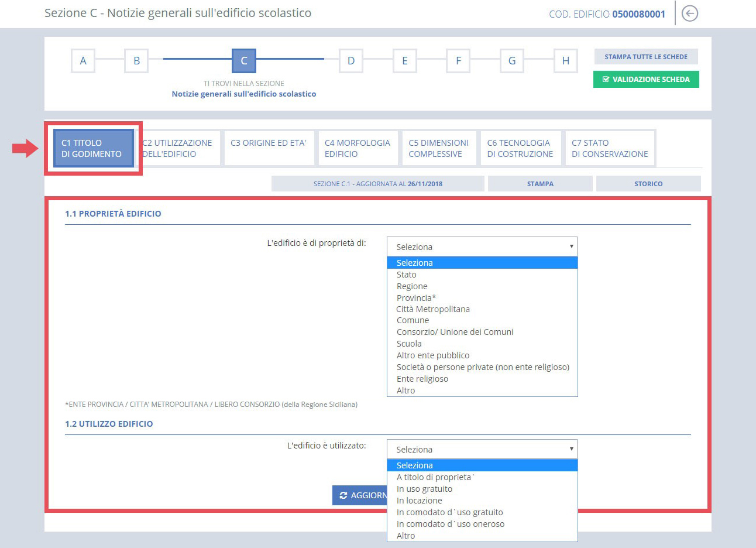Open the C7 STATO DI CONSERVAZIONE tab
Viewport: 756px width, 548px height.
coord(610,148)
